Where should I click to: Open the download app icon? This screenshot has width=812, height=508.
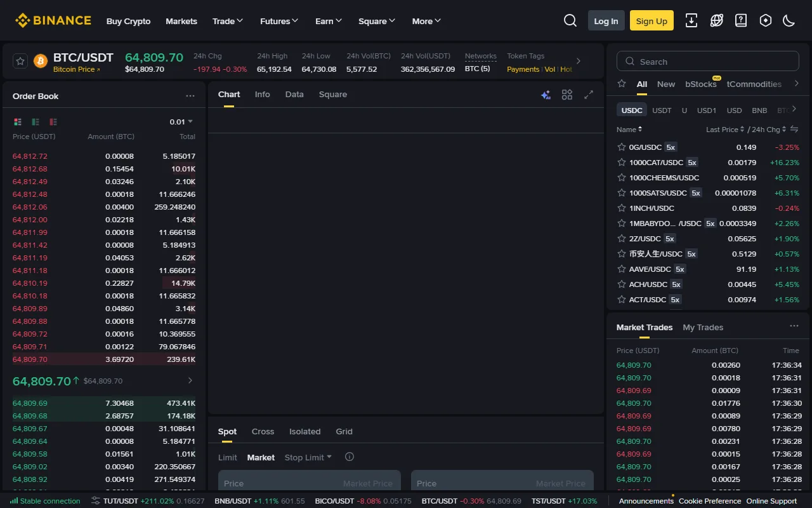pyautogui.click(x=691, y=20)
